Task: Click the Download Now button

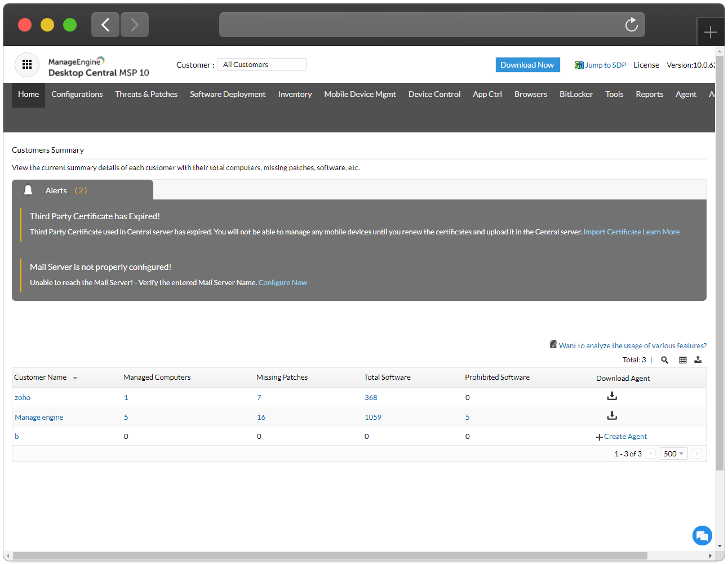Action: click(x=527, y=65)
